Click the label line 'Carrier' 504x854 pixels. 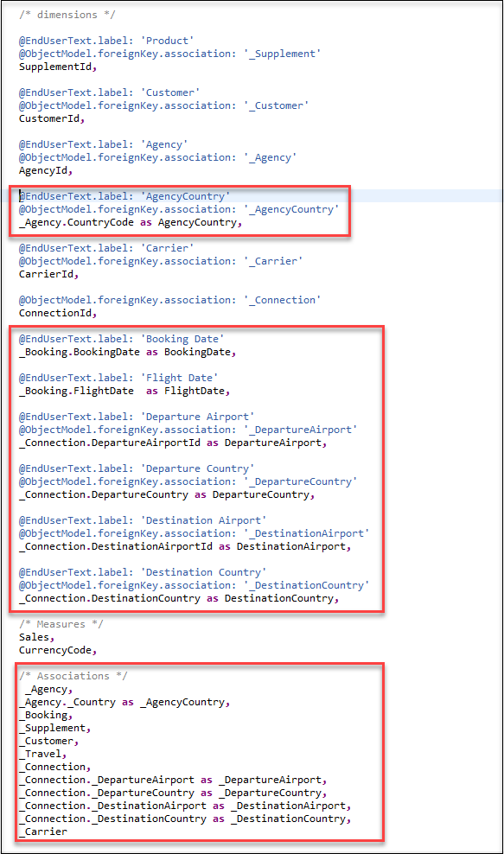click(106, 248)
